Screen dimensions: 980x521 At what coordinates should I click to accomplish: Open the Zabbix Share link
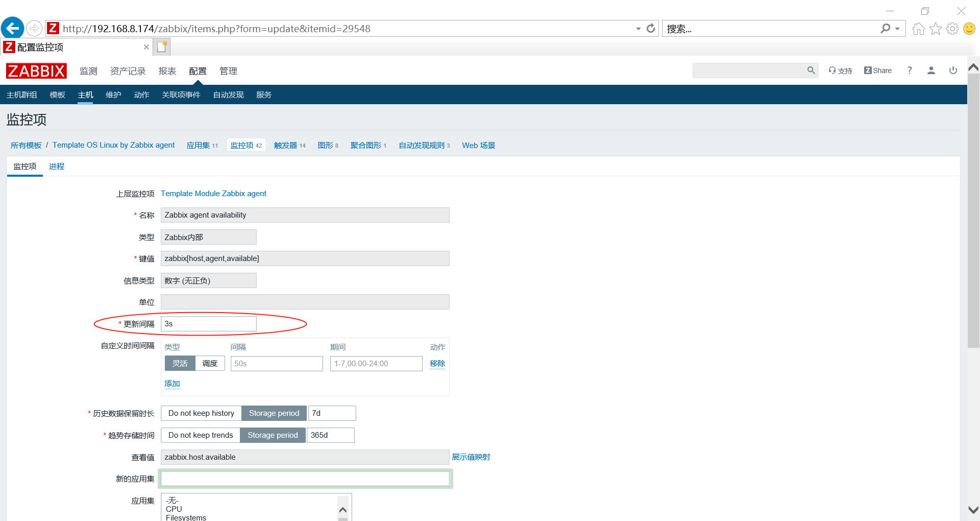pos(878,70)
